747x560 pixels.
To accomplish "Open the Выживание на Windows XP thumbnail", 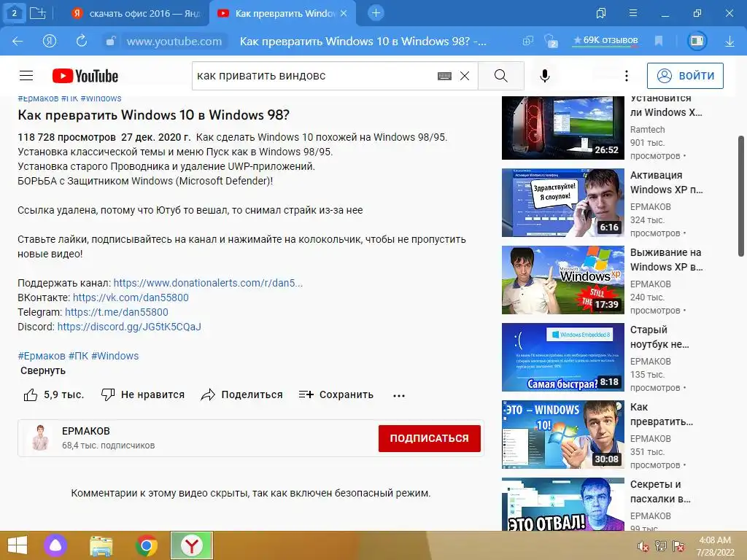I will coord(562,279).
